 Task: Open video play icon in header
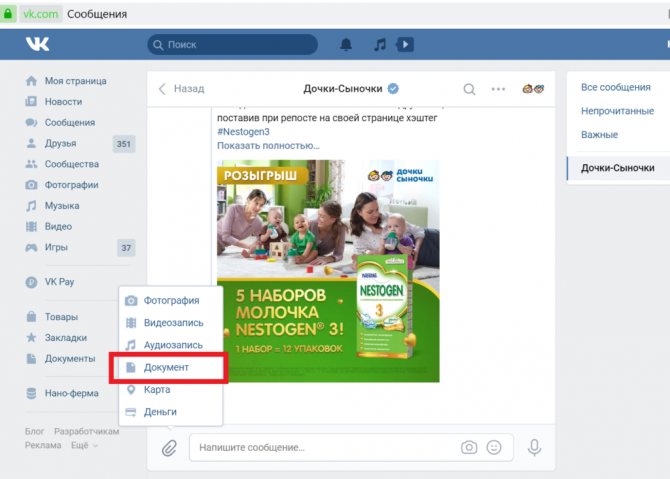pyautogui.click(x=405, y=44)
